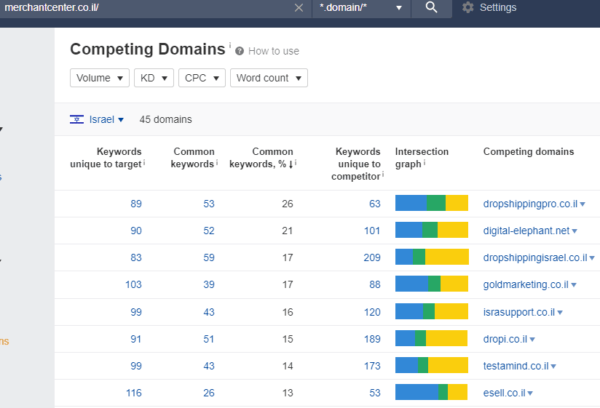This screenshot has height=408, width=600.
Task: Click unique-to-competitor value 101
Action: 372,231
